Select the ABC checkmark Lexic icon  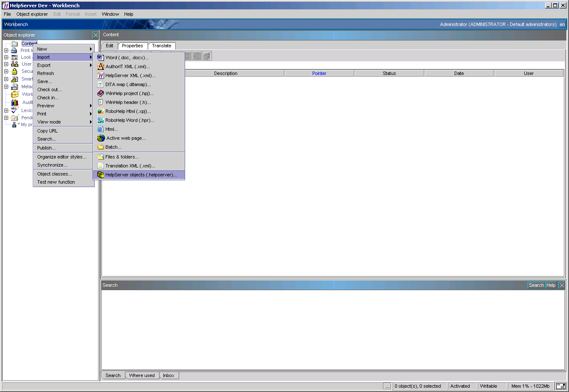pos(15,110)
